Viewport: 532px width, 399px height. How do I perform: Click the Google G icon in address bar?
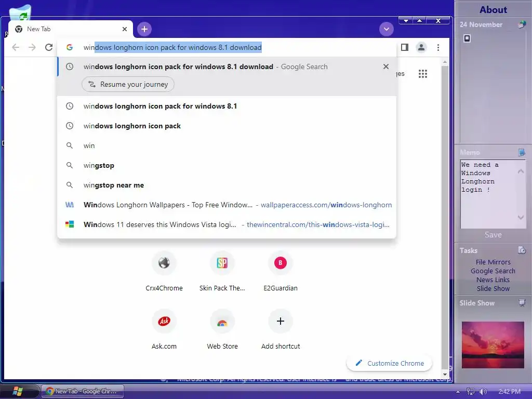coord(70,47)
